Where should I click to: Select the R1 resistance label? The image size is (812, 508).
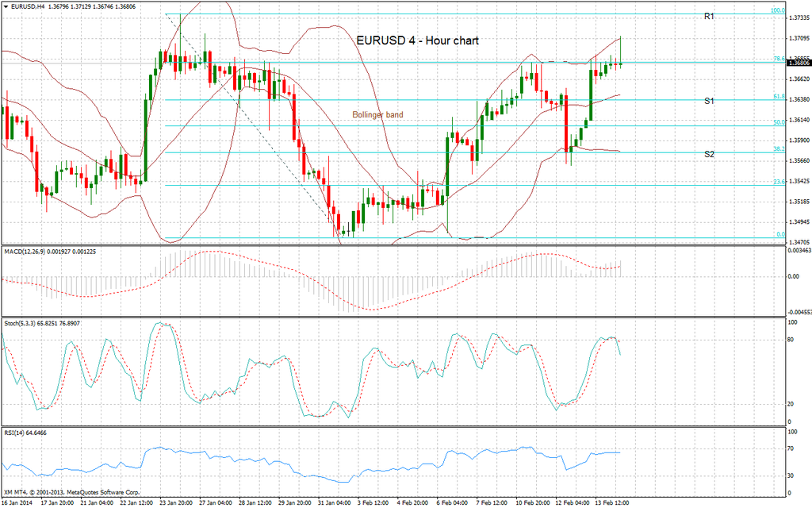coord(710,17)
